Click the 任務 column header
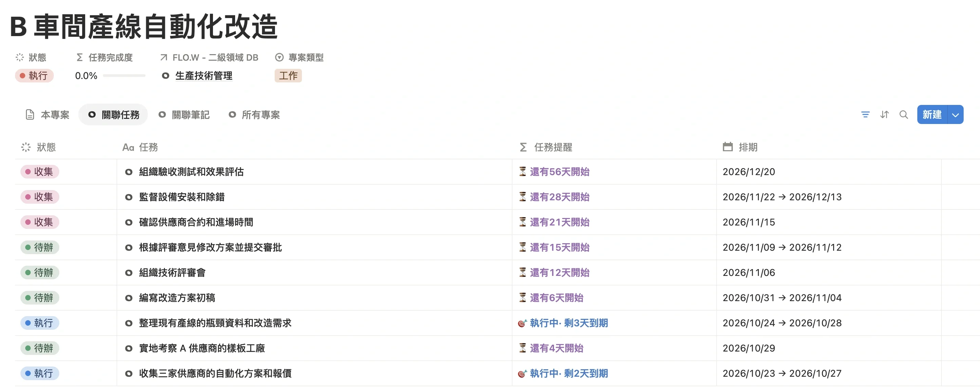Viewport: 980px width, 389px height. click(140, 147)
